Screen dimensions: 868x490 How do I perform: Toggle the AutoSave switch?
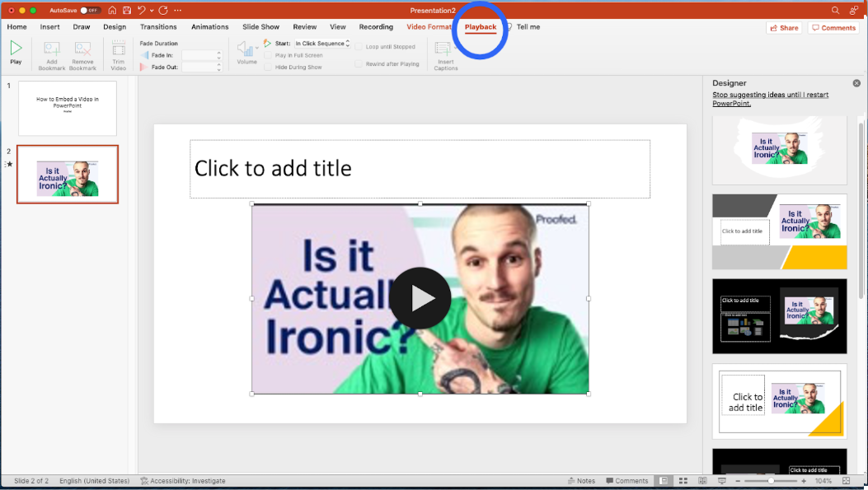point(89,10)
